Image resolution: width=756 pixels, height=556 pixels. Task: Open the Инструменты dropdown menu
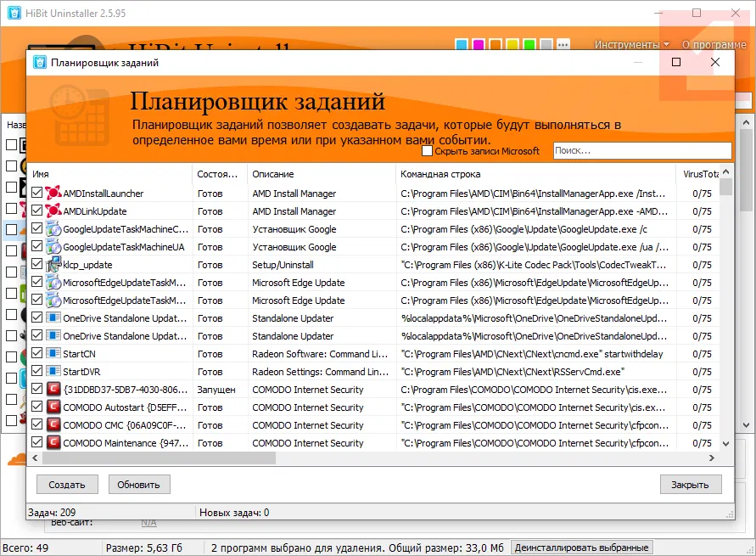(631, 44)
